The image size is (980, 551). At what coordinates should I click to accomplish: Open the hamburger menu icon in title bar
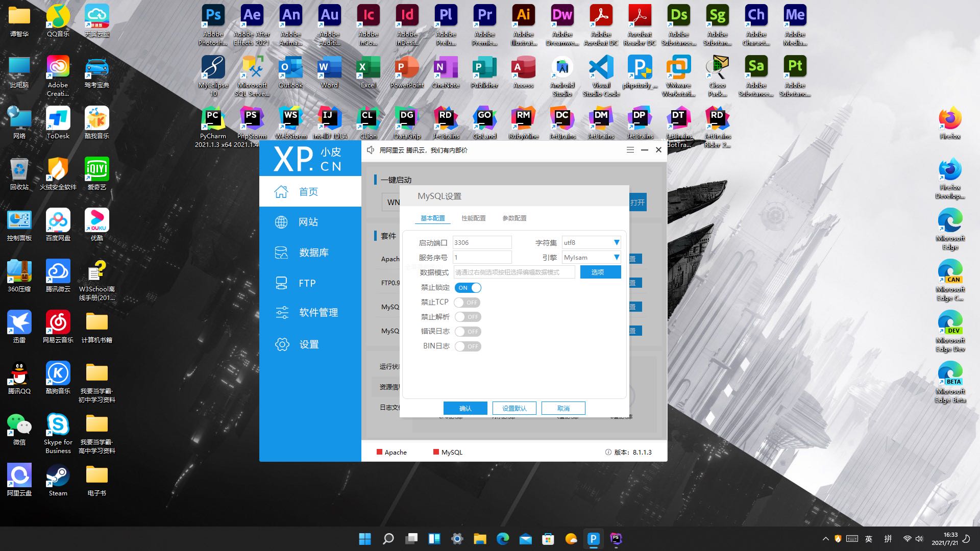coord(630,150)
